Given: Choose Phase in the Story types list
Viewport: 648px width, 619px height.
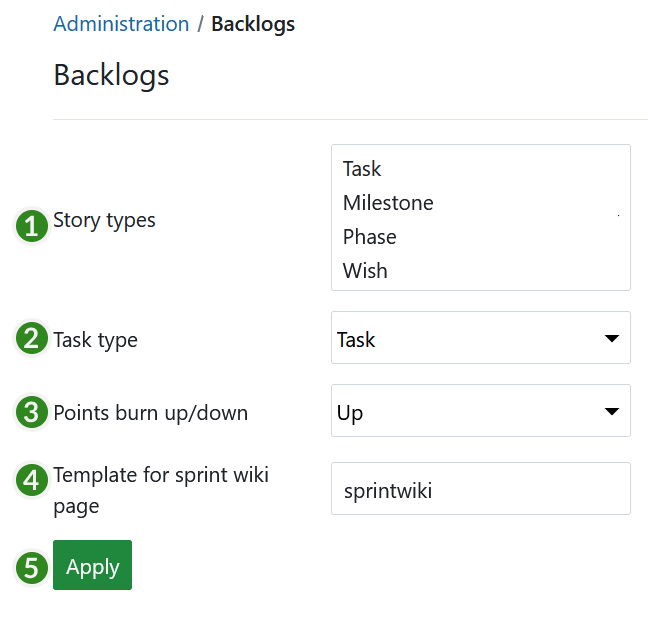Looking at the screenshot, I should (369, 237).
